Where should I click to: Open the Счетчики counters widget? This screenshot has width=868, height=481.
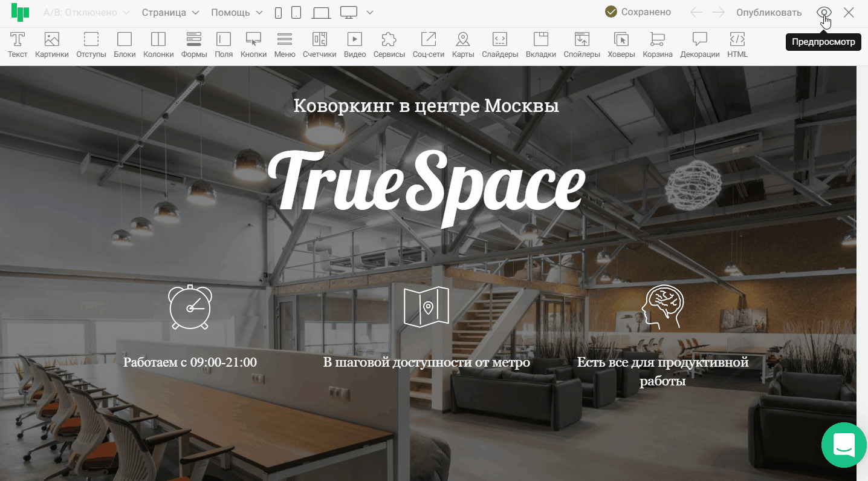coord(319,45)
